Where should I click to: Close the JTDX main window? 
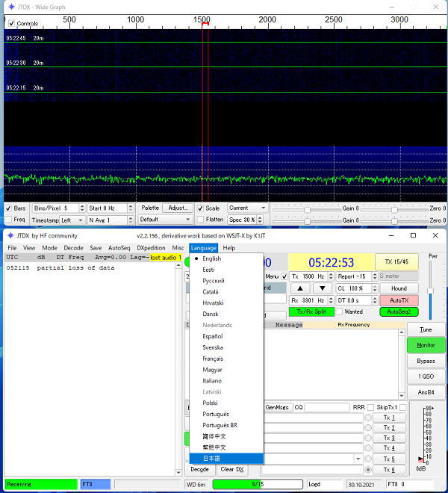[x=435, y=235]
